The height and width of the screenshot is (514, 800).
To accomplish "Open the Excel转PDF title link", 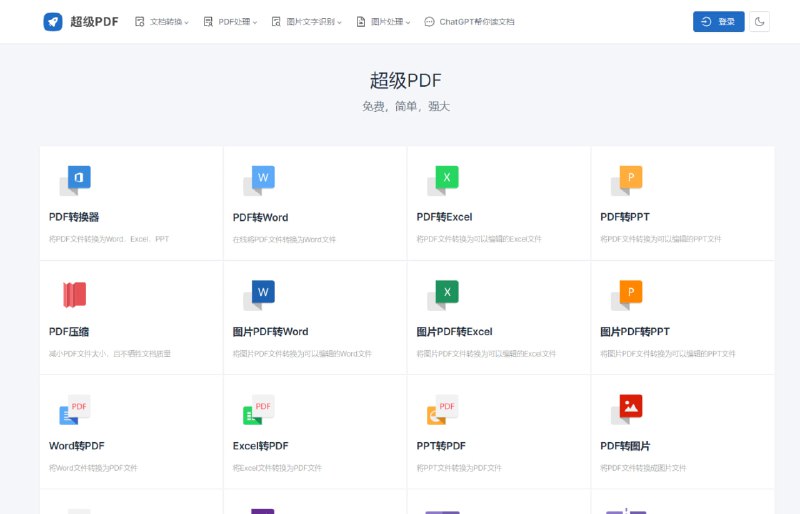I will click(x=261, y=446).
